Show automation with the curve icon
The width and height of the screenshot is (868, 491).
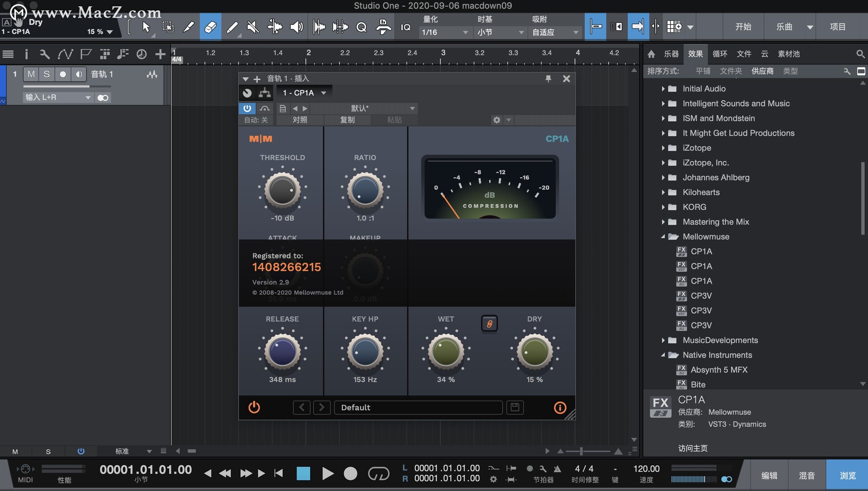pyautogui.click(x=65, y=54)
